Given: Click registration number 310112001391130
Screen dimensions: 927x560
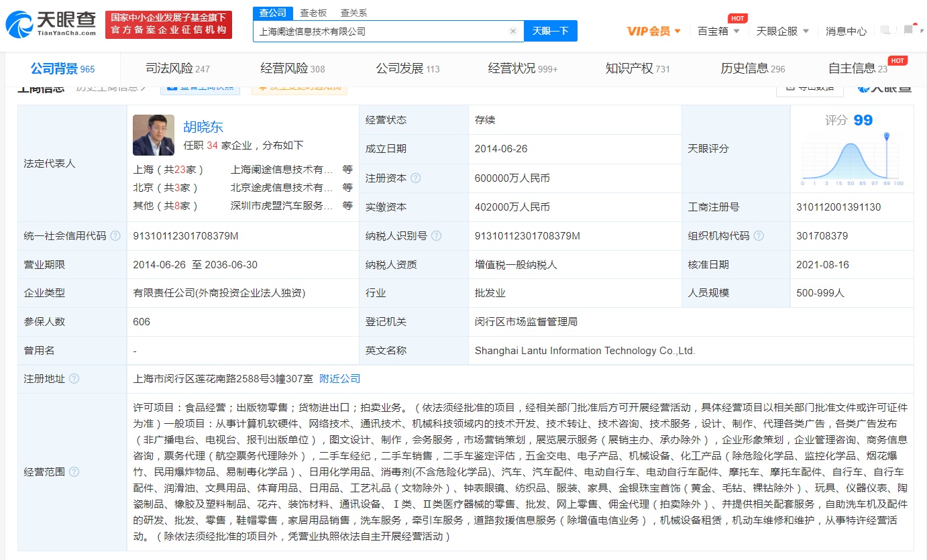Looking at the screenshot, I should [838, 207].
